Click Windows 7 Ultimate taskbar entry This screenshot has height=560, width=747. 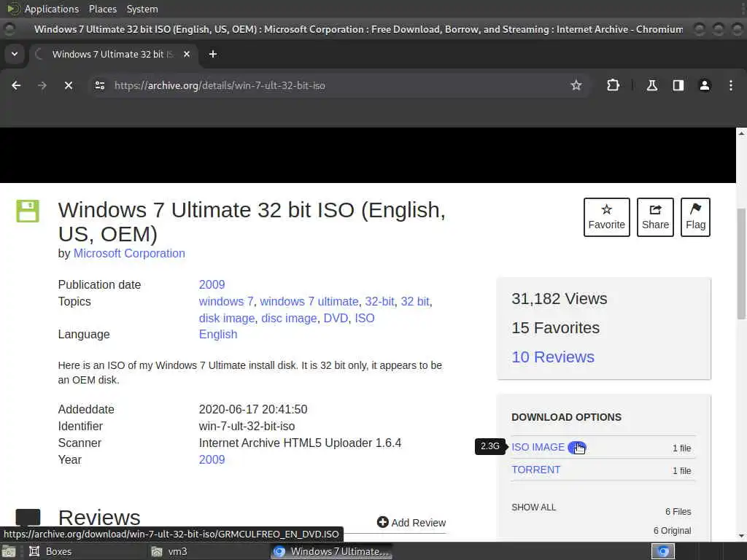(x=332, y=551)
